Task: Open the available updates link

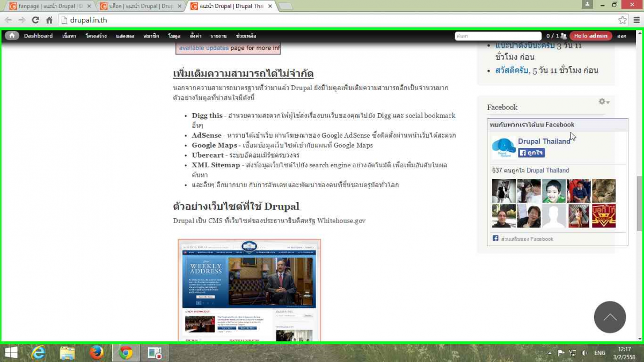Action: [204, 48]
